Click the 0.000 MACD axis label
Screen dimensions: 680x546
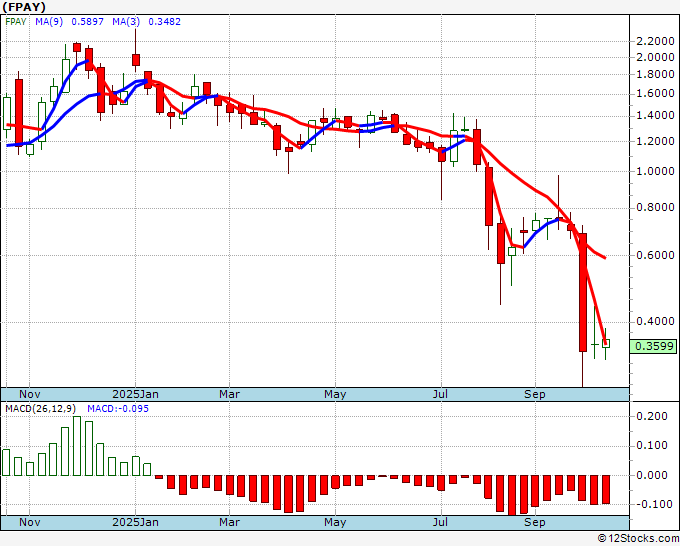[652, 475]
